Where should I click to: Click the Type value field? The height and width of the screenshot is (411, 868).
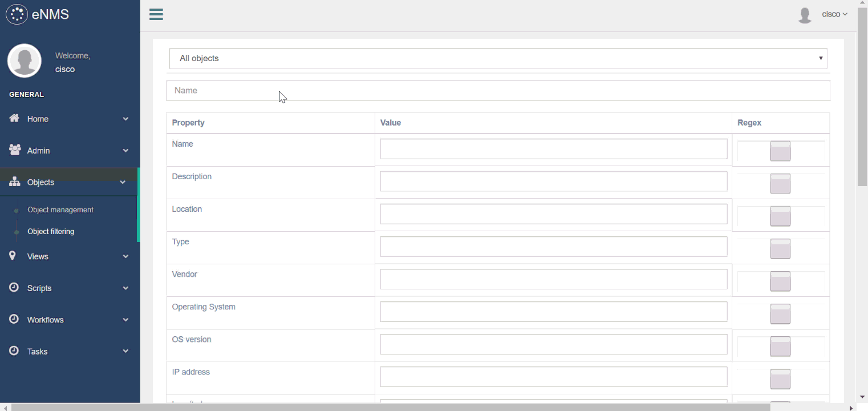click(x=554, y=246)
